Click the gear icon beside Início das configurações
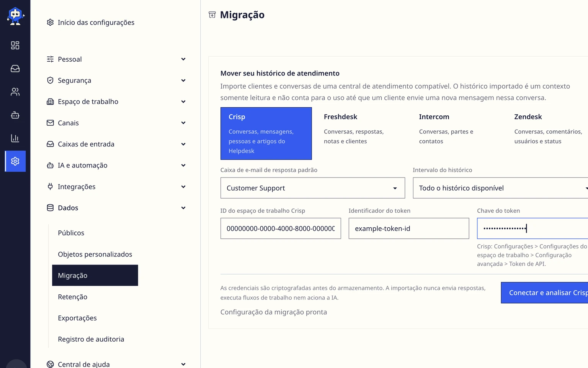The width and height of the screenshot is (588, 368). [50, 22]
